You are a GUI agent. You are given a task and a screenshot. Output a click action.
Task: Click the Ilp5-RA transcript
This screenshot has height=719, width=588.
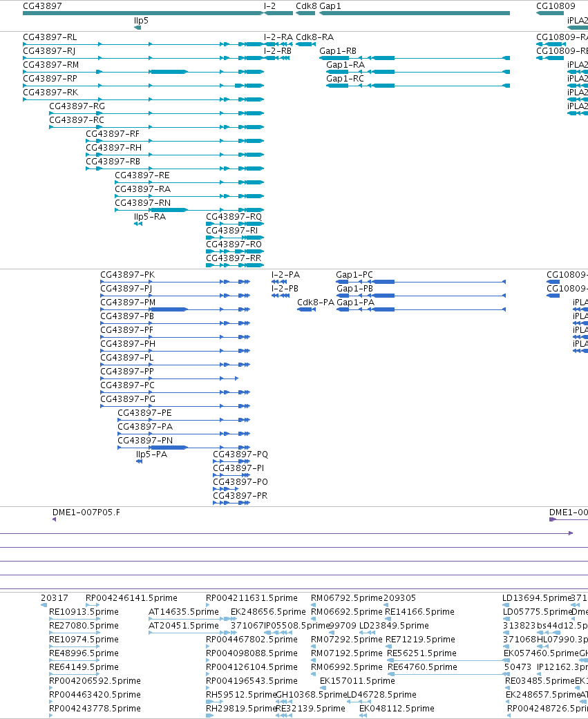pyautogui.click(x=138, y=224)
